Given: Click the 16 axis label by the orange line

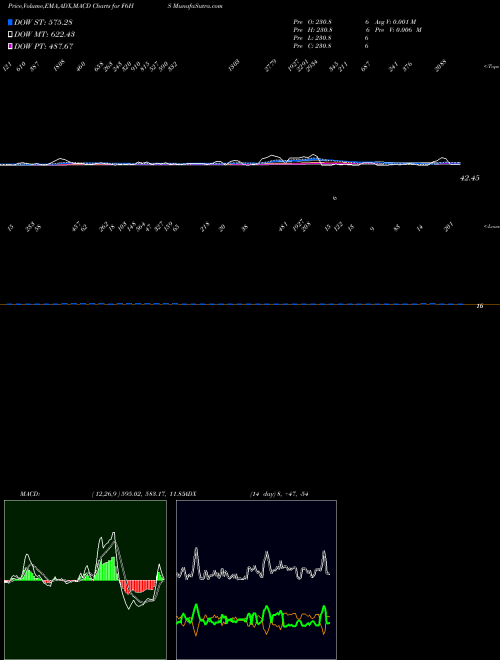Looking at the screenshot, I should point(480,306).
